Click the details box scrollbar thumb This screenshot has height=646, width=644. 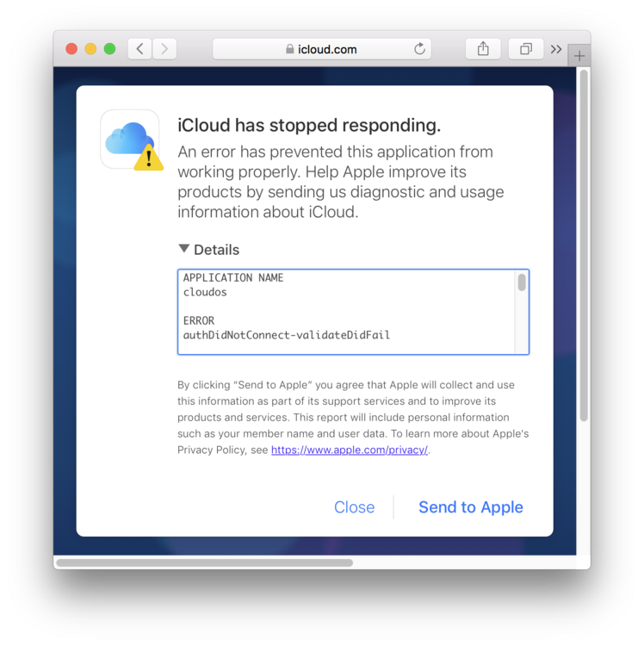pyautogui.click(x=522, y=283)
